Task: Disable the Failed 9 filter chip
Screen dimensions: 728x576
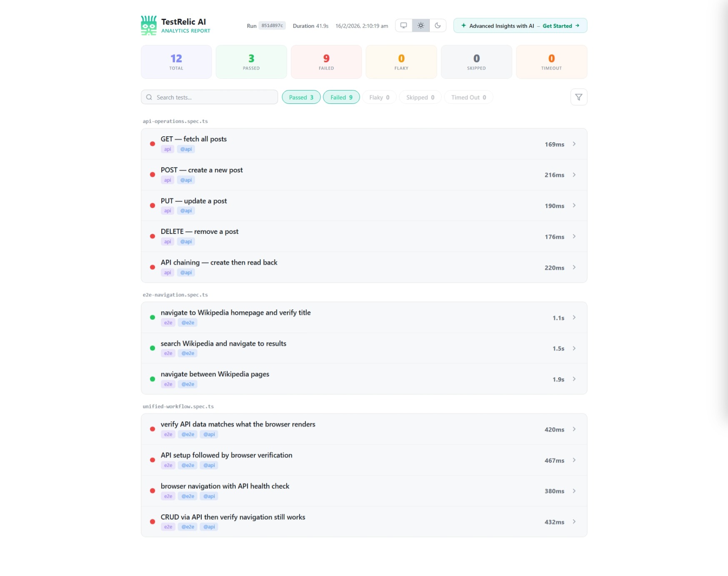Action: tap(341, 97)
